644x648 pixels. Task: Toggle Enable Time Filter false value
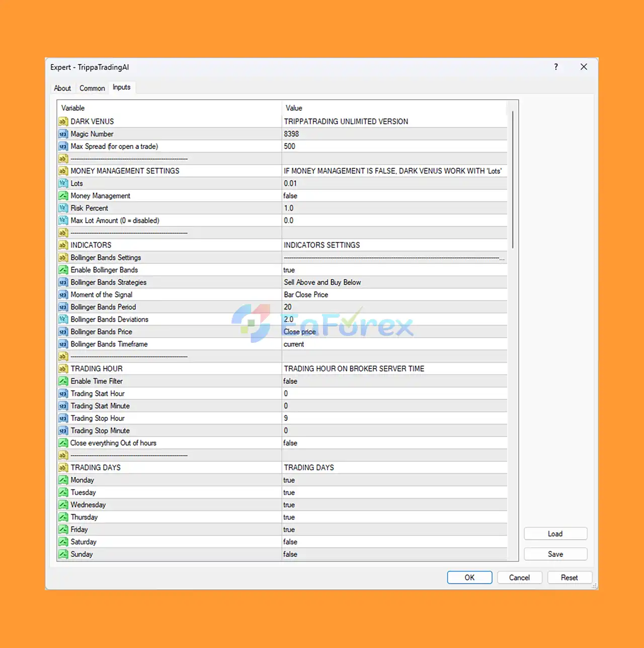tap(394, 381)
